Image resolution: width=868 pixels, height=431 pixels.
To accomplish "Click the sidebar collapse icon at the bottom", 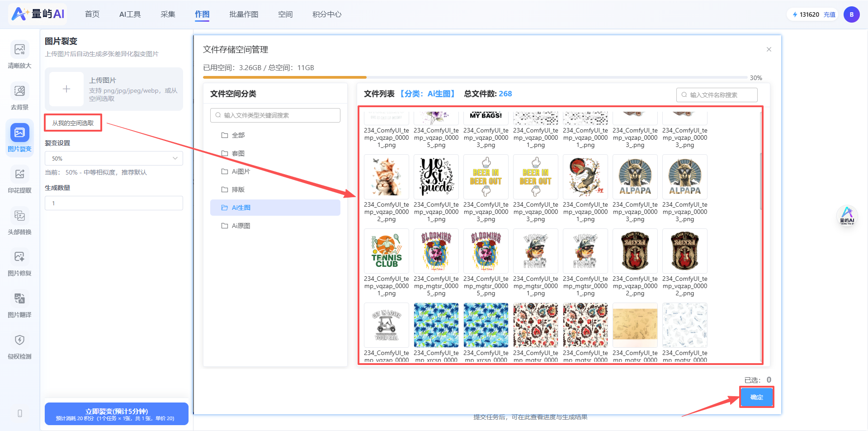I will coord(20,413).
